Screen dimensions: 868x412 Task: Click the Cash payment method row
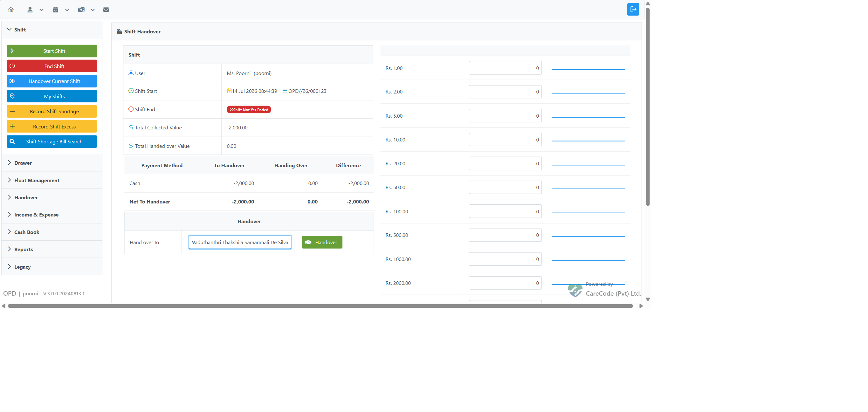(249, 184)
